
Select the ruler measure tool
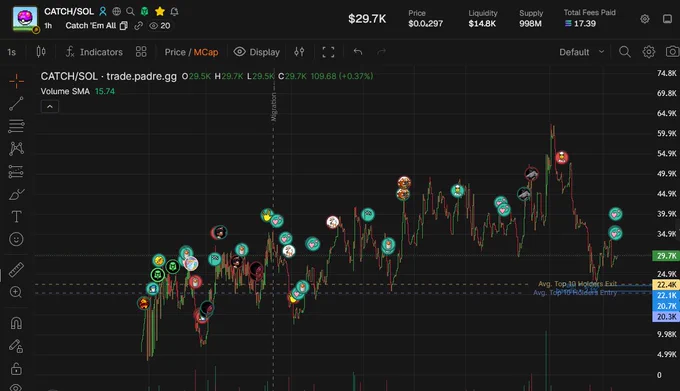coord(16,270)
